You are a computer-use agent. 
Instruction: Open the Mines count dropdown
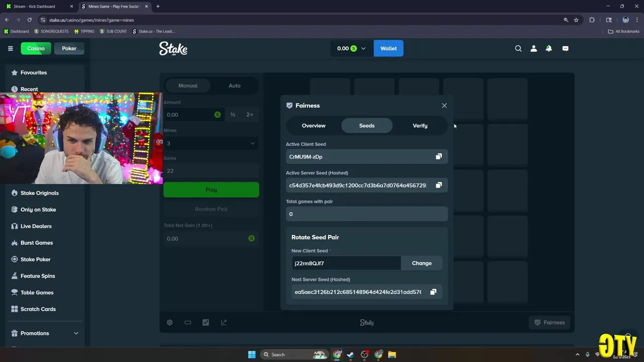pyautogui.click(x=211, y=143)
